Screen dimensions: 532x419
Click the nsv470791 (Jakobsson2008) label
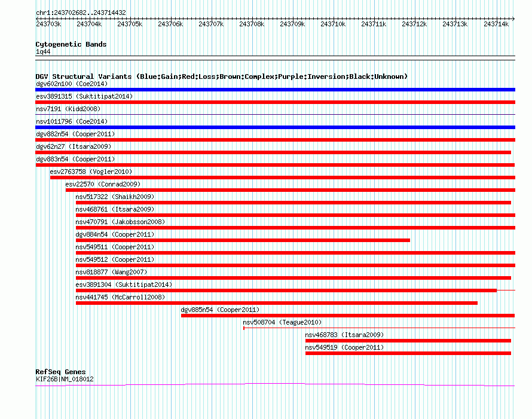click(x=120, y=222)
